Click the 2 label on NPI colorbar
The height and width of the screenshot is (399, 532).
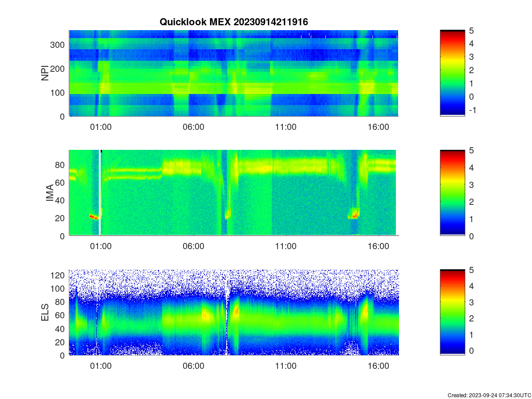click(x=471, y=70)
